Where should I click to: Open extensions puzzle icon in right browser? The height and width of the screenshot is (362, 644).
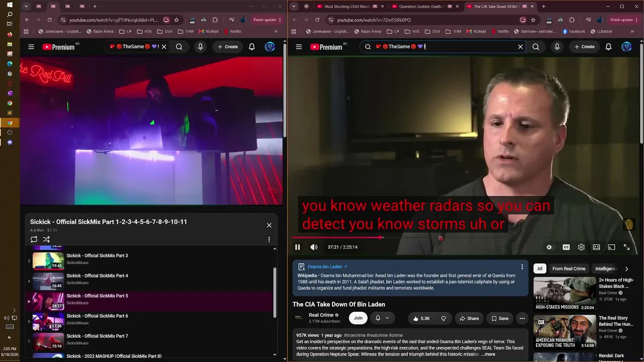click(x=572, y=20)
